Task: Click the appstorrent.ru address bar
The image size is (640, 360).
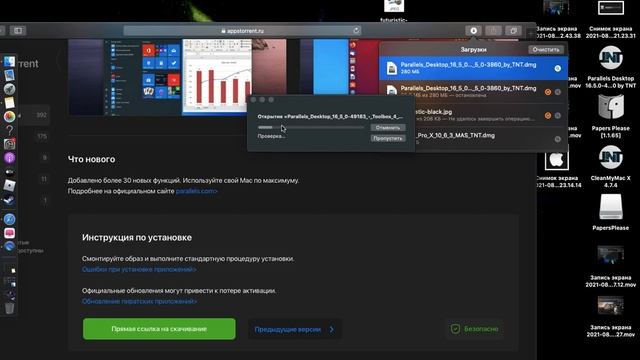Action: (242, 31)
